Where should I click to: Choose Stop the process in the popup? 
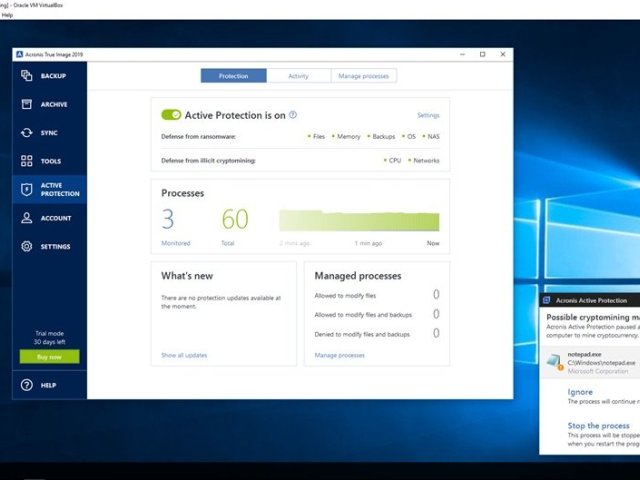(x=598, y=425)
